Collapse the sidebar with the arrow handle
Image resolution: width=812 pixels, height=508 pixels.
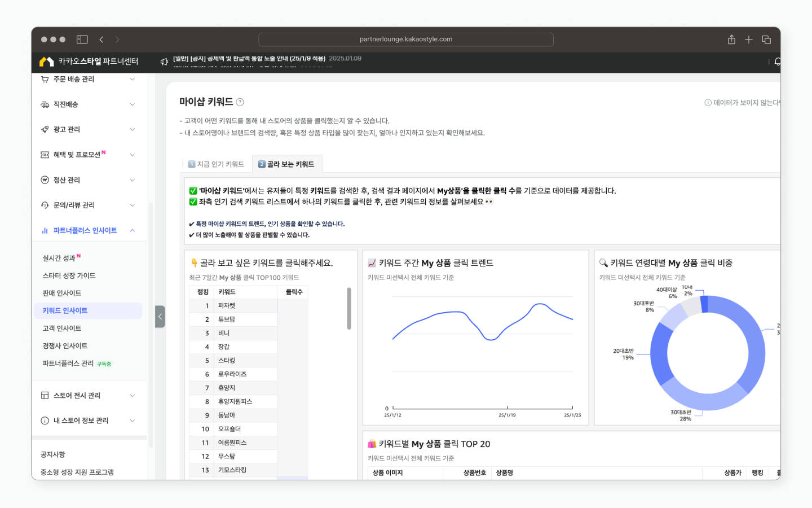coord(160,317)
